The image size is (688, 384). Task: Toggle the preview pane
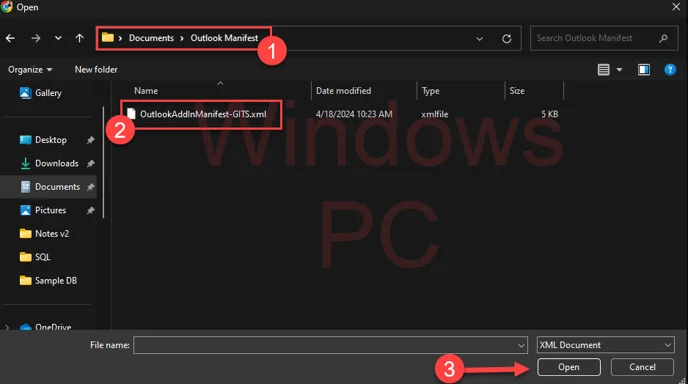[644, 70]
